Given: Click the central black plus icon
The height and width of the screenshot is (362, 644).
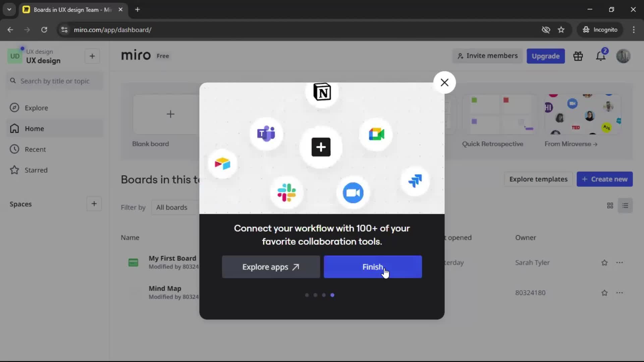Looking at the screenshot, I should tap(321, 147).
